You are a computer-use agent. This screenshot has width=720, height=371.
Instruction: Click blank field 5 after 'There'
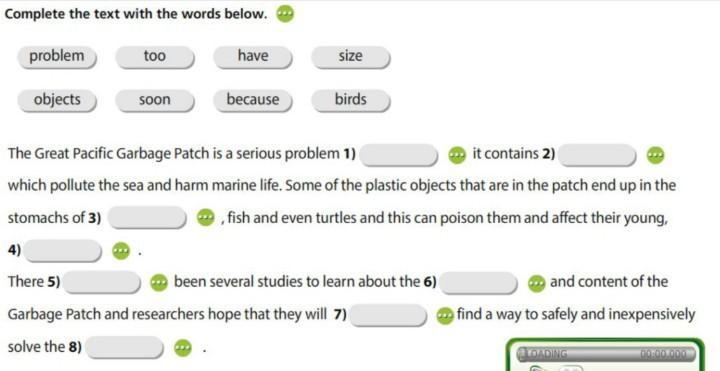[x=102, y=282]
